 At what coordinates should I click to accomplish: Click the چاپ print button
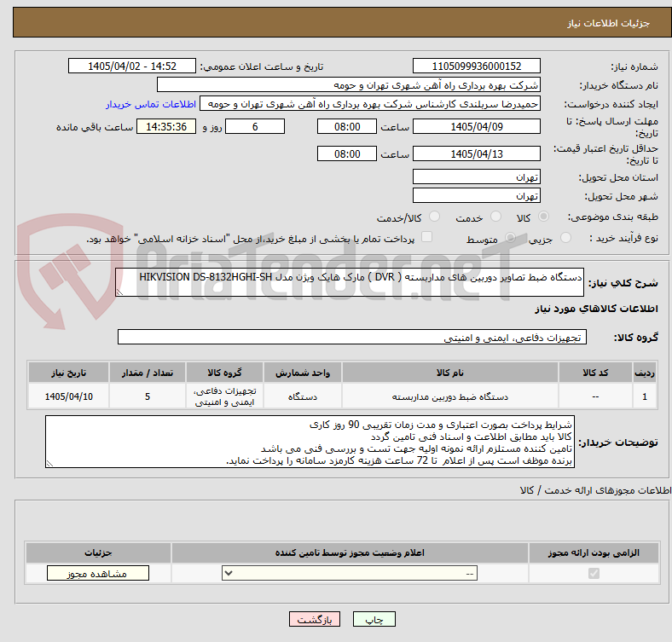(x=374, y=620)
